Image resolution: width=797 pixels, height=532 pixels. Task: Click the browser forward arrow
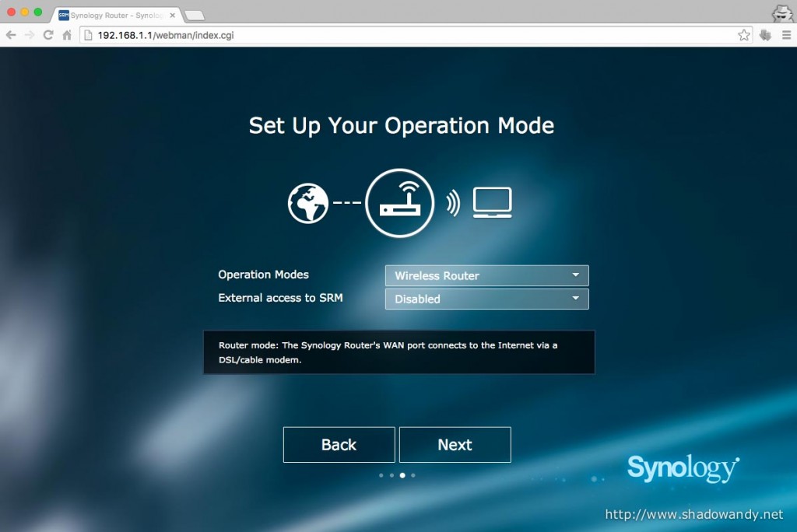30,35
